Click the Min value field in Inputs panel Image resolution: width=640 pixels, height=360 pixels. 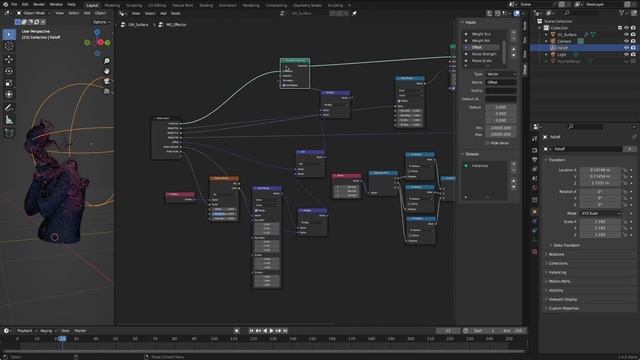(x=501, y=128)
